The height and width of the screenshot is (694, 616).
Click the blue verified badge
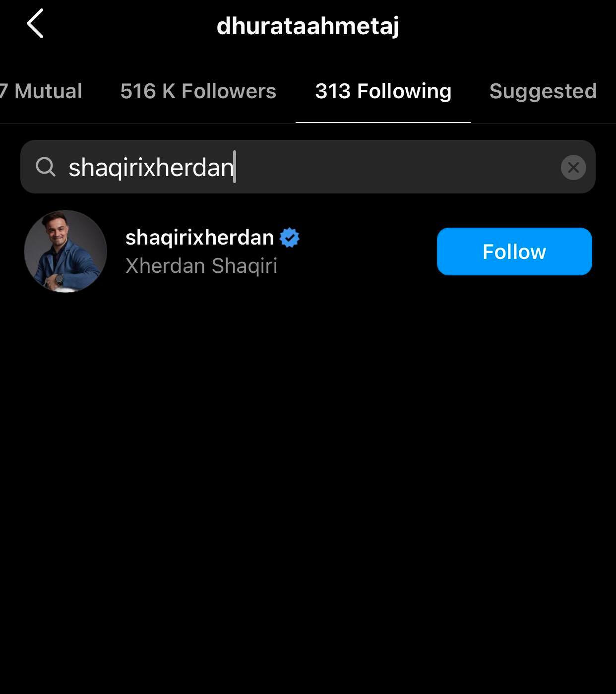click(289, 238)
